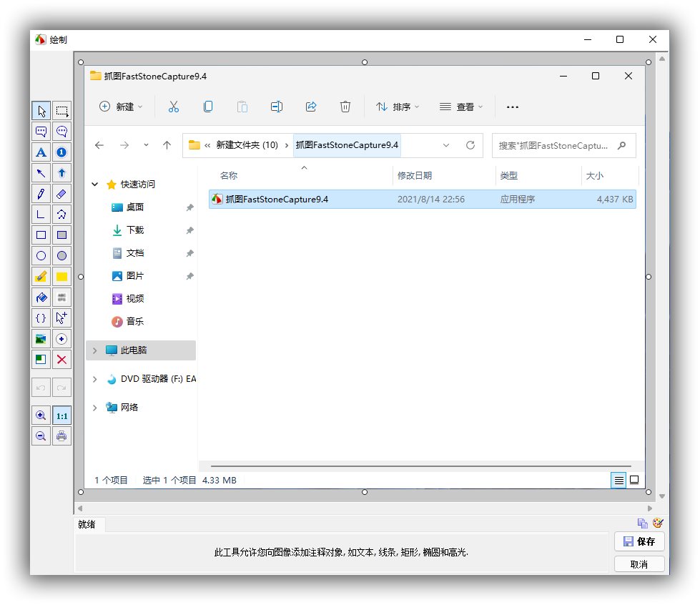Open the green square canvas tool
This screenshot has height=605, width=700.
[41, 360]
